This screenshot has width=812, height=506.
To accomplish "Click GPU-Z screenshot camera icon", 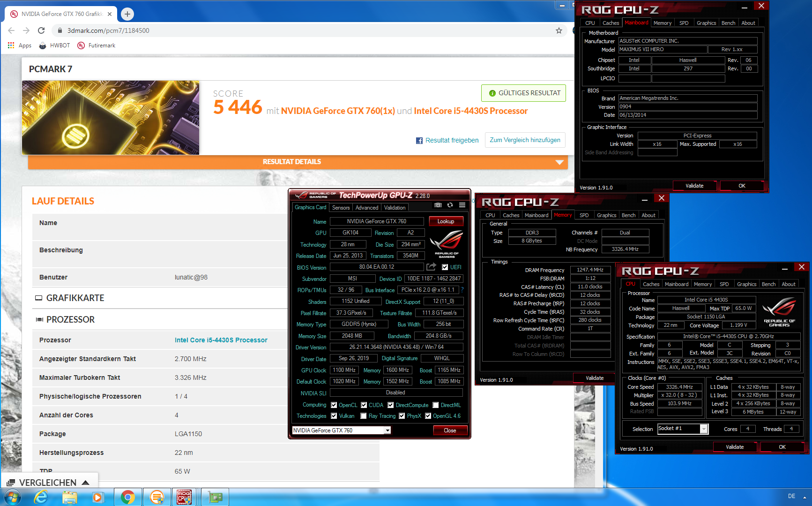I will coord(438,205).
